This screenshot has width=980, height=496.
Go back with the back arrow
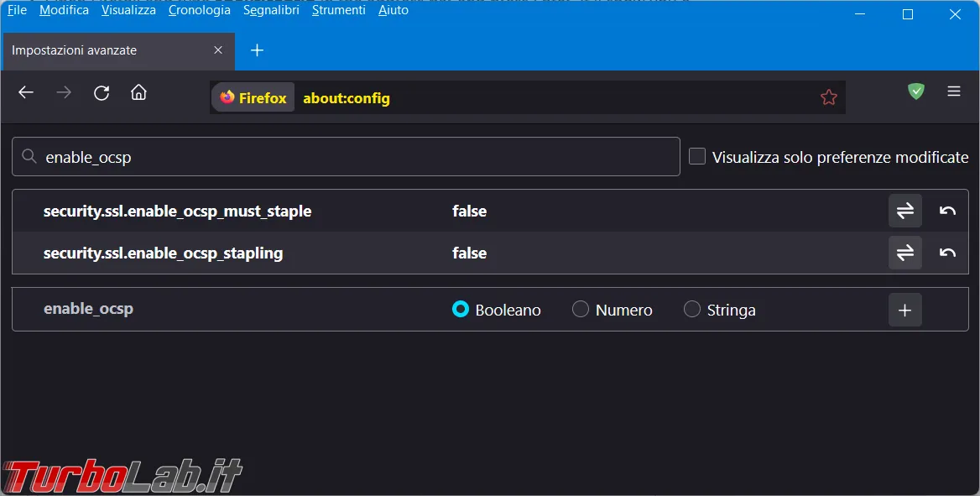coord(26,92)
